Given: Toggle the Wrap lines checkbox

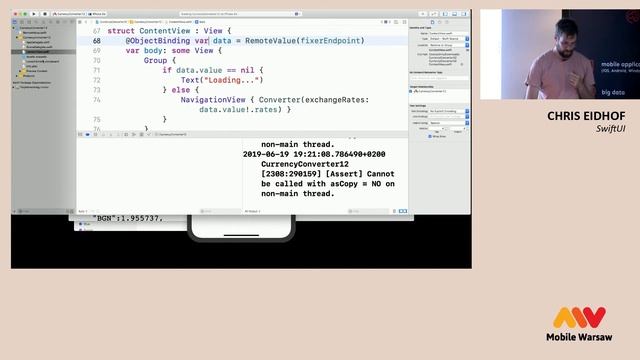Looking at the screenshot, I should pyautogui.click(x=430, y=136).
